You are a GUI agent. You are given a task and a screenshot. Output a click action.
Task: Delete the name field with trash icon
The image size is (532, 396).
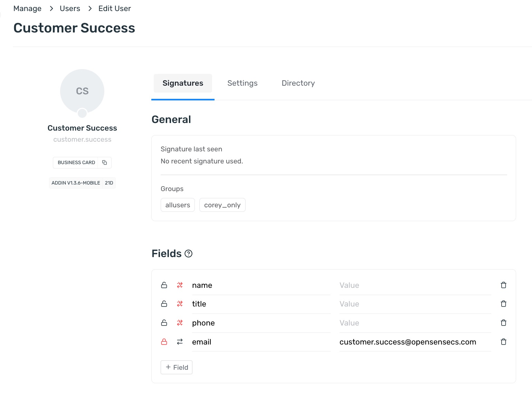click(x=504, y=285)
